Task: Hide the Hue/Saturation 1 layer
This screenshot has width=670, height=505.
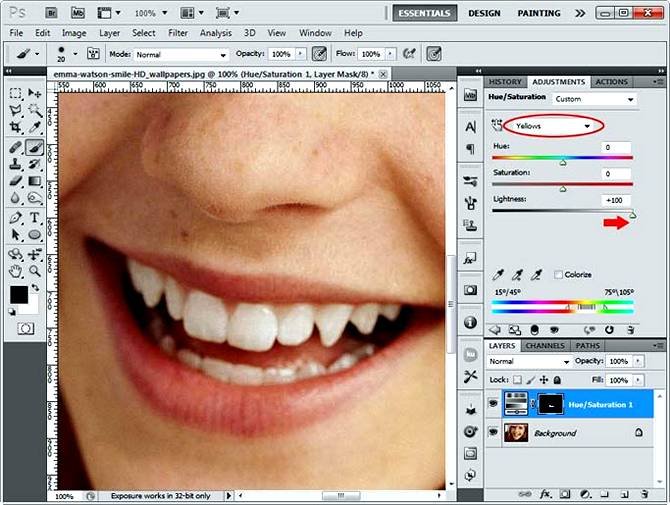Action: click(495, 404)
